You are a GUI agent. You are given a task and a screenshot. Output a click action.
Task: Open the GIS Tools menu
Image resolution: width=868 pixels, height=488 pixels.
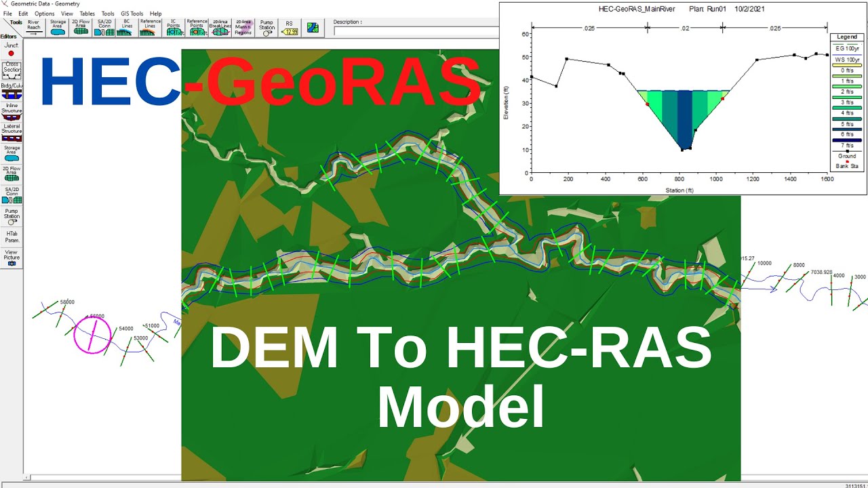(x=132, y=14)
